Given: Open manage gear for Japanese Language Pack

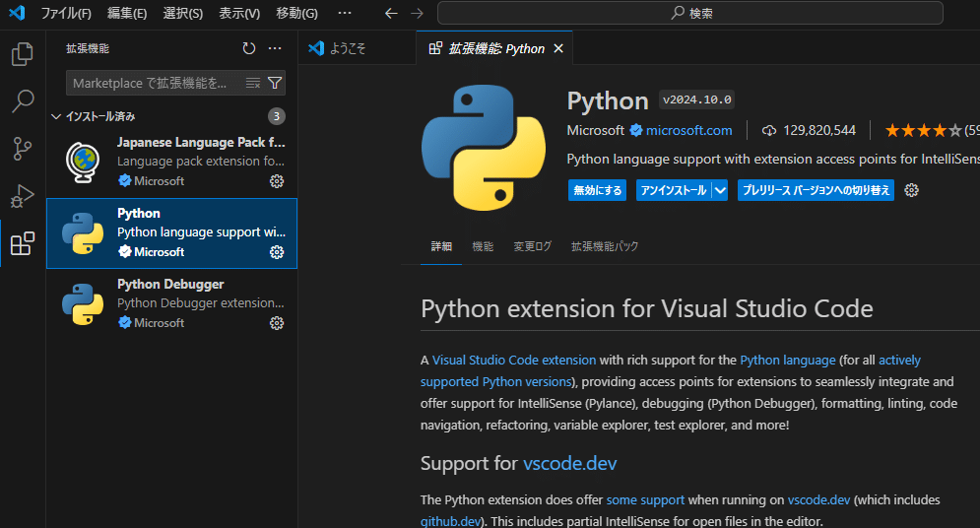Looking at the screenshot, I should click(277, 181).
